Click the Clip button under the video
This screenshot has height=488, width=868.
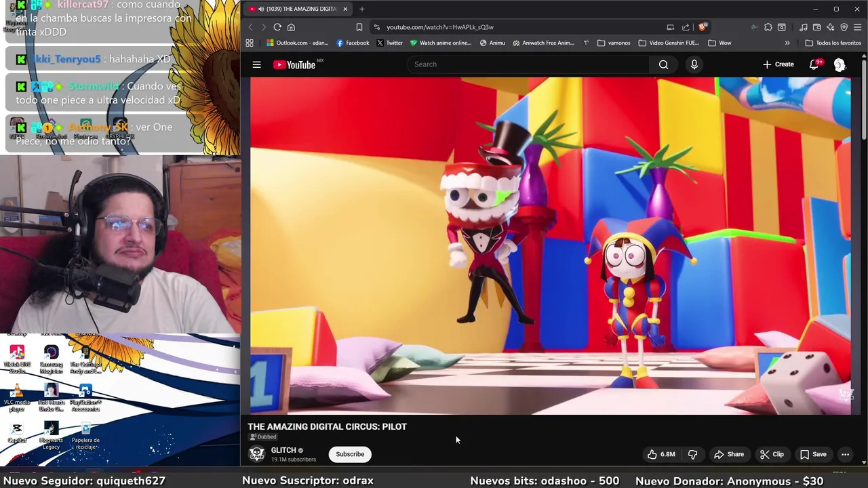pyautogui.click(x=772, y=454)
